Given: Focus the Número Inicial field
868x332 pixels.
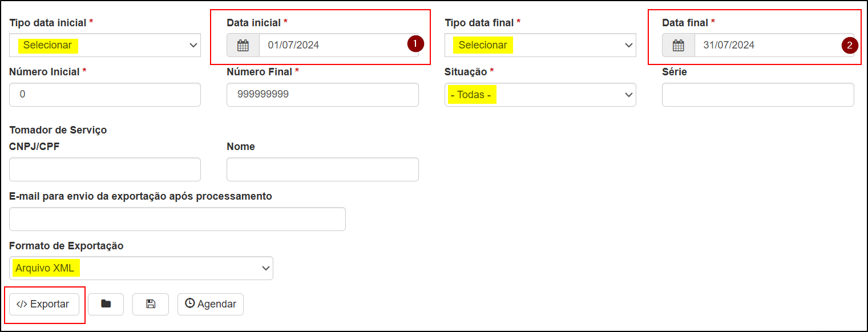Looking at the screenshot, I should coord(105,95).
